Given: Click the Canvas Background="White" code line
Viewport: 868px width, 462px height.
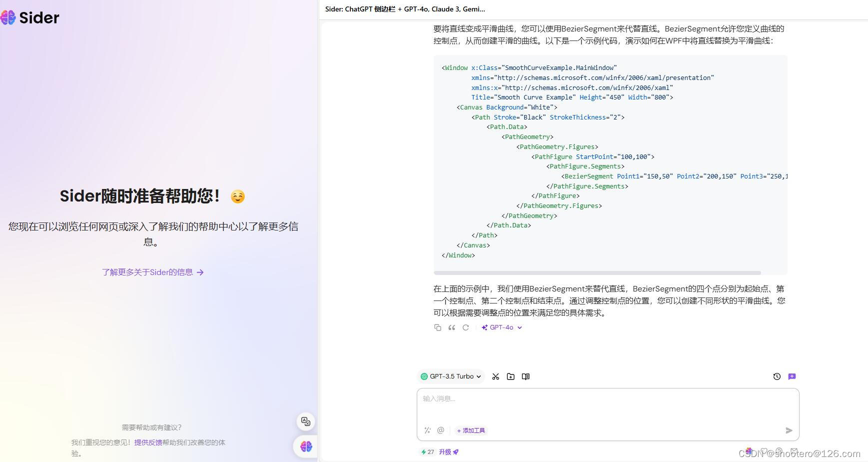Looking at the screenshot, I should coord(507,107).
